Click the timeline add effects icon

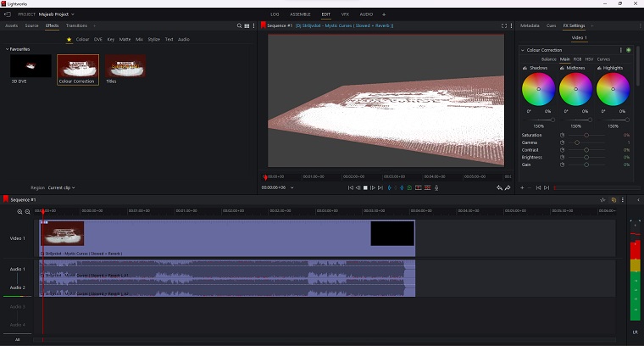[x=602, y=200]
